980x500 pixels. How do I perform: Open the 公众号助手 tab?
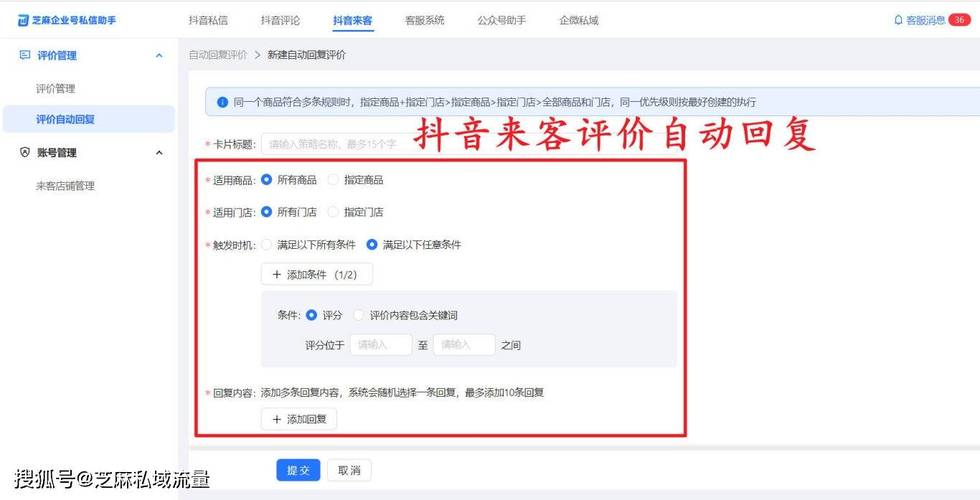coord(502,21)
